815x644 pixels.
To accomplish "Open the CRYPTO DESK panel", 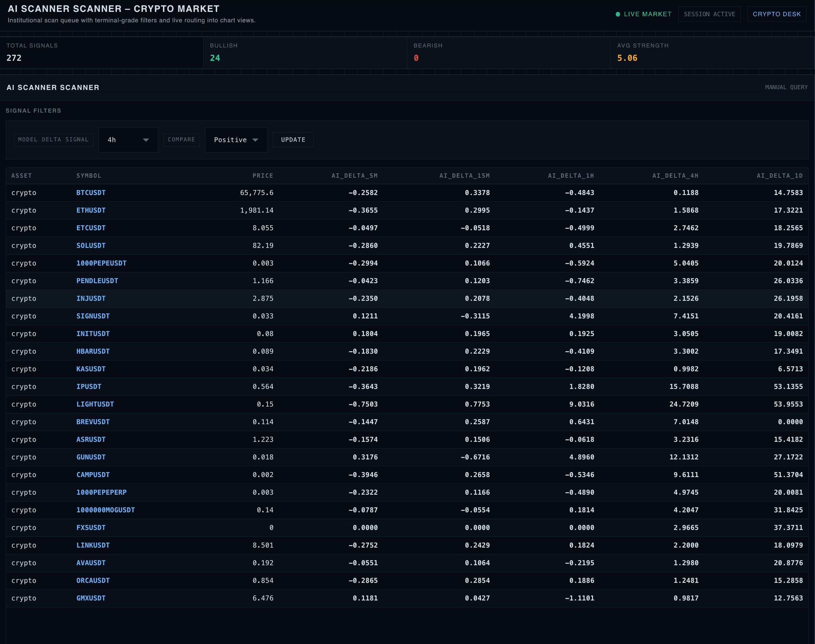I will coord(777,14).
